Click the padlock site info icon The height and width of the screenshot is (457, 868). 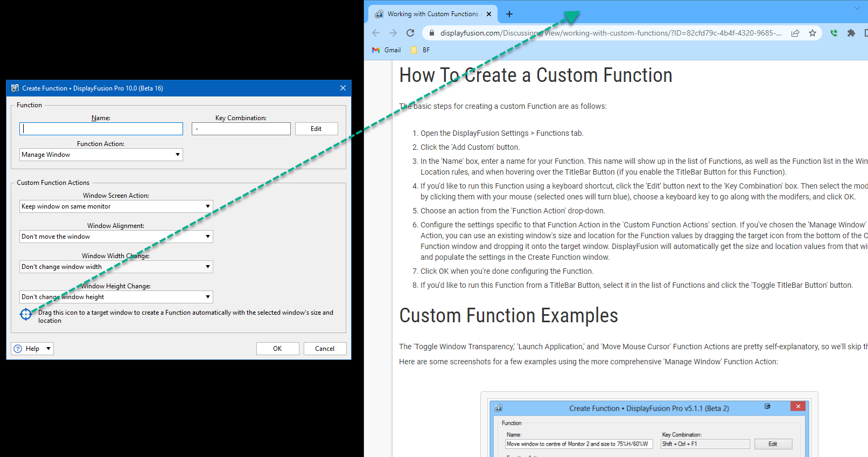point(431,33)
